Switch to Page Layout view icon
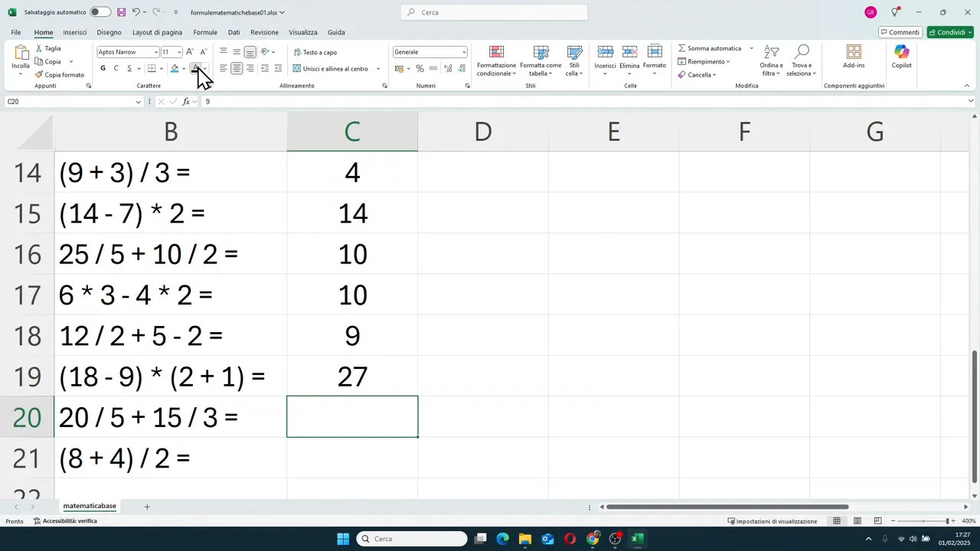The width and height of the screenshot is (980, 551). tap(857, 521)
